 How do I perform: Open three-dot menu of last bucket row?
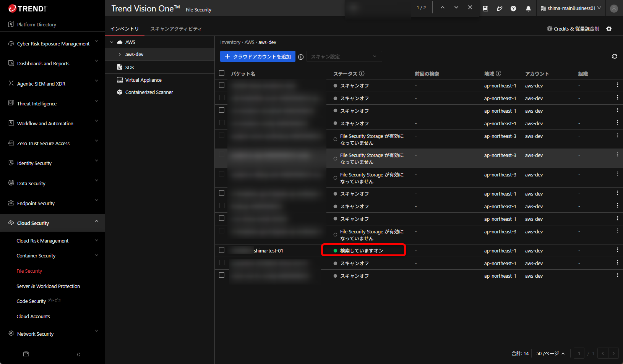point(617,275)
